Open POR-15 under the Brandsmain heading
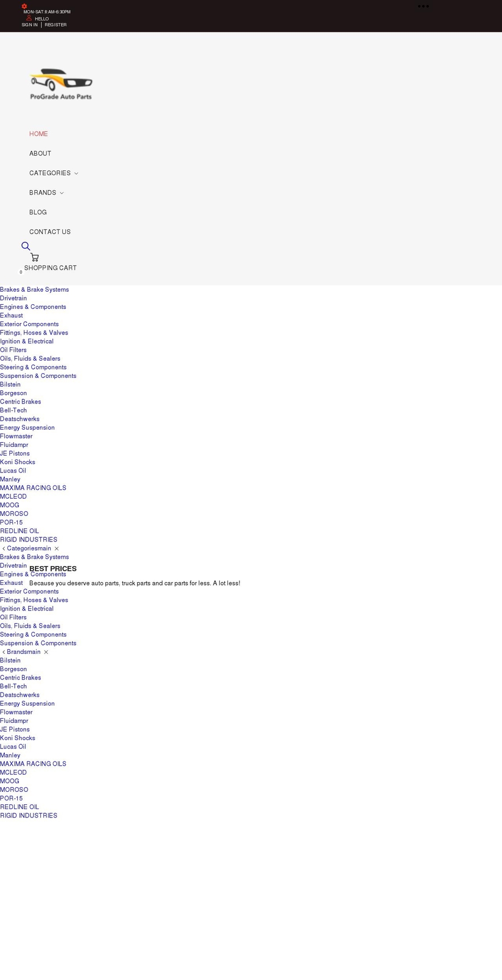The height and width of the screenshot is (980, 502). pos(12,799)
